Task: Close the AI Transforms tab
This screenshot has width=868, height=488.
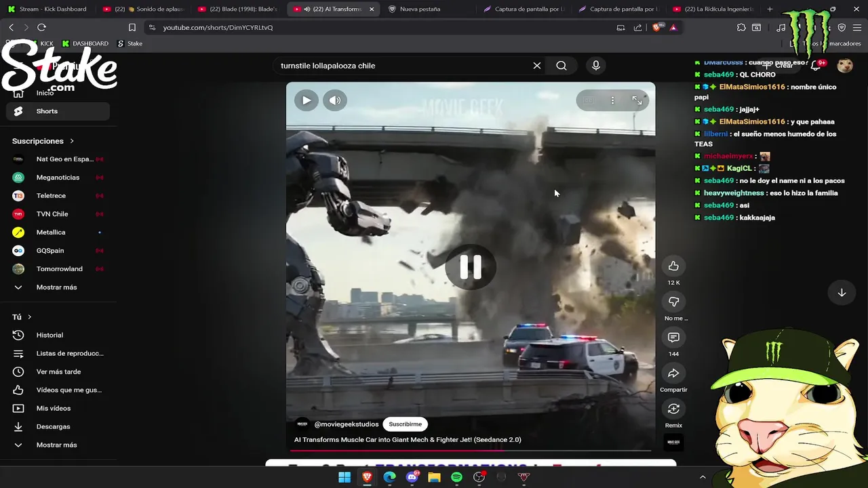Action: 372,9
